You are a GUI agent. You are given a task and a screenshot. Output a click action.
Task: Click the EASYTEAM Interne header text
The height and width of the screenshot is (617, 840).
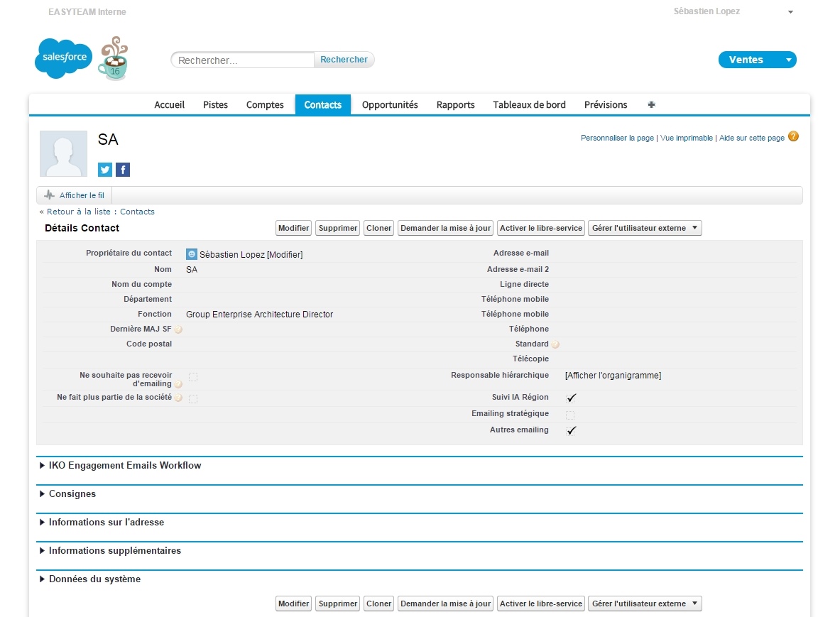87,12
